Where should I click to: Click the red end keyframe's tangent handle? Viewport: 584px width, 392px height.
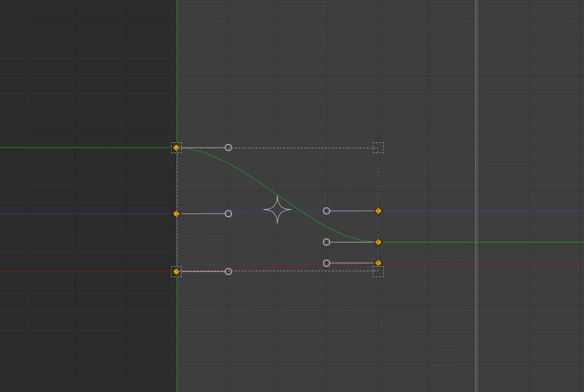click(x=327, y=263)
